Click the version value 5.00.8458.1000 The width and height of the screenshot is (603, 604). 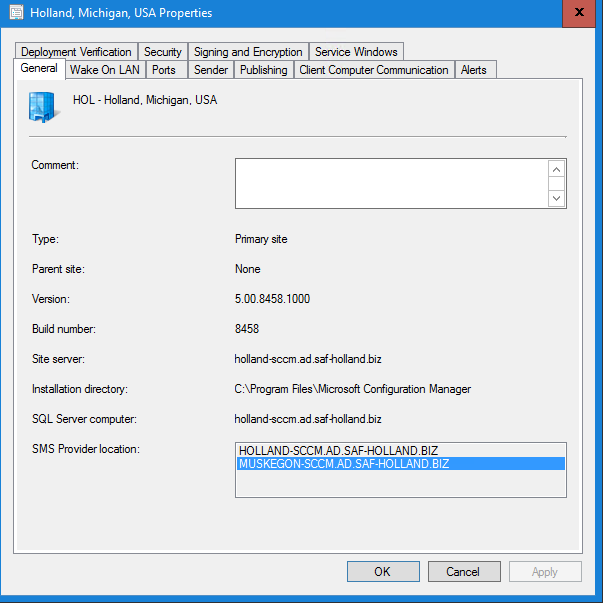pyautogui.click(x=272, y=299)
